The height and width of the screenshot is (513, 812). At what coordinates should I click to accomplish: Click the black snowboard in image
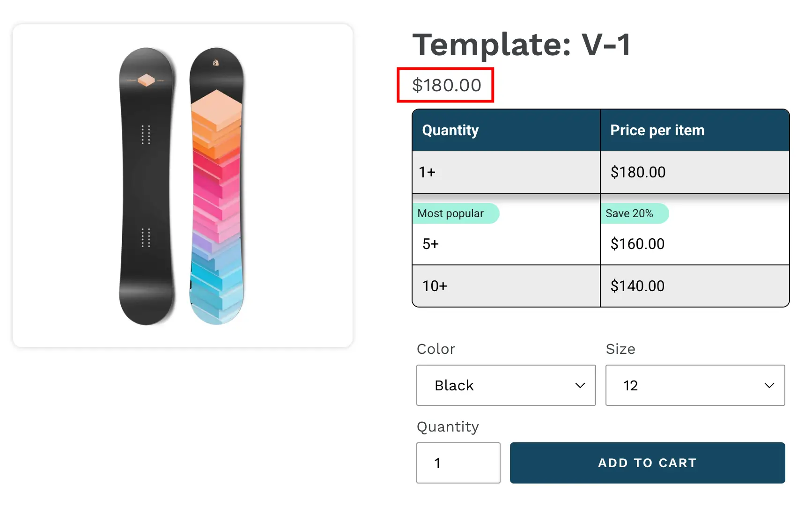pyautogui.click(x=147, y=186)
